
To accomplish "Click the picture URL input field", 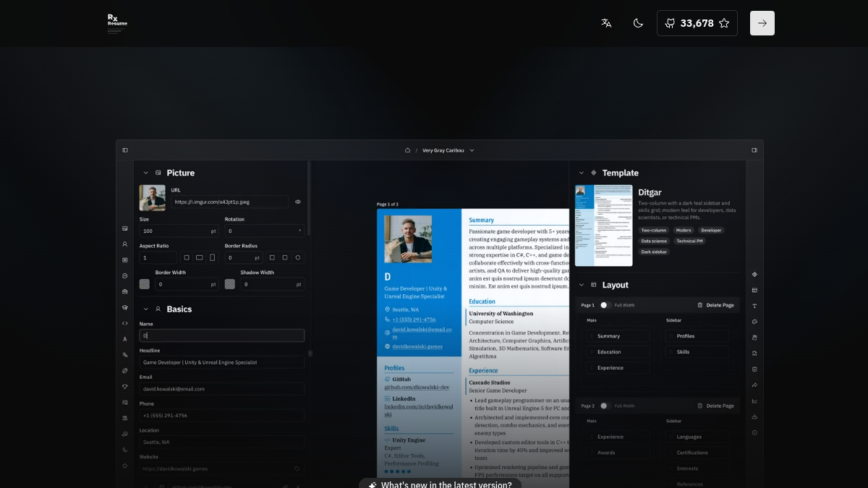I will (230, 202).
